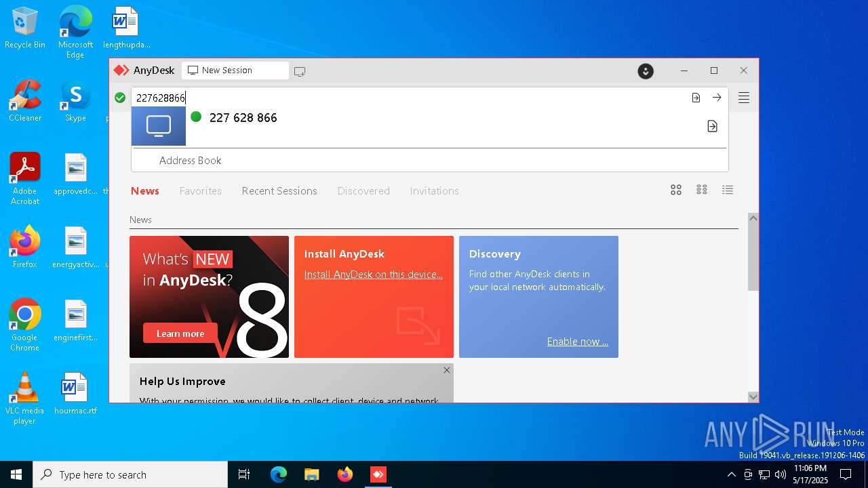
Task: Close the AnyDesk window
Action: coord(744,70)
